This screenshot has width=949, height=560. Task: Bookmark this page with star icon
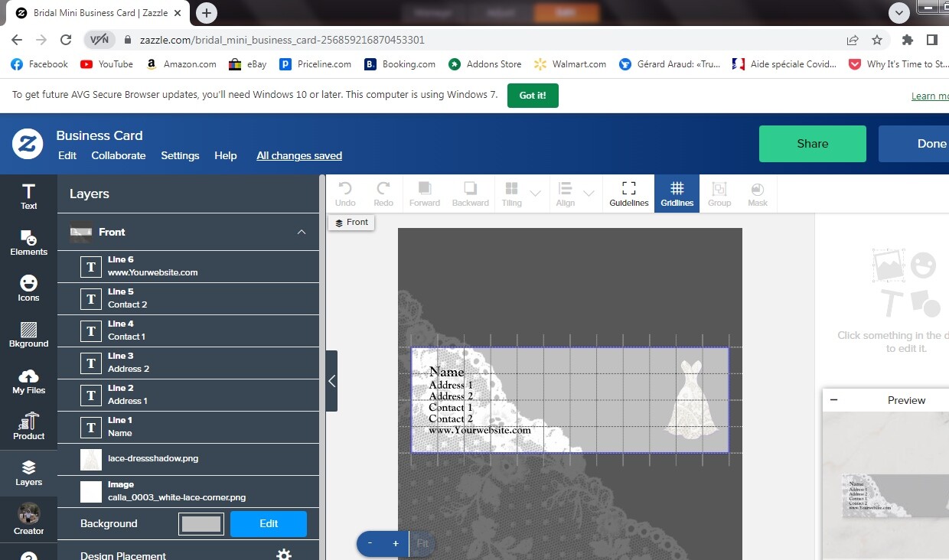coord(877,40)
